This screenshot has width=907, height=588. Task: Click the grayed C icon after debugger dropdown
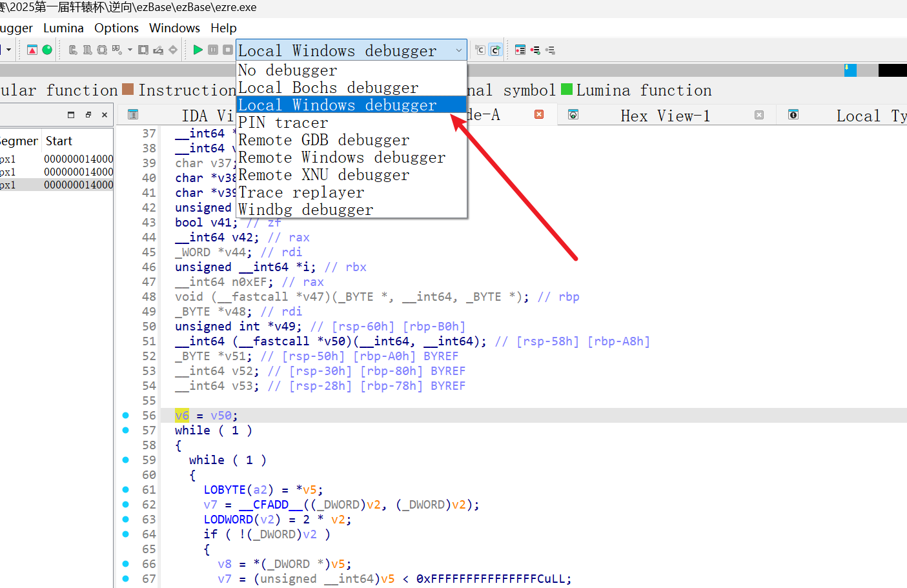480,50
